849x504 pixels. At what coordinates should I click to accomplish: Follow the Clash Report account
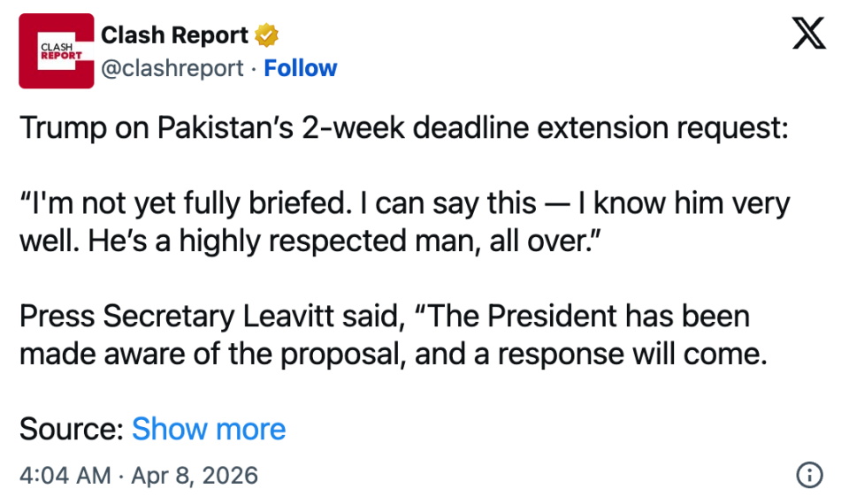tap(301, 68)
